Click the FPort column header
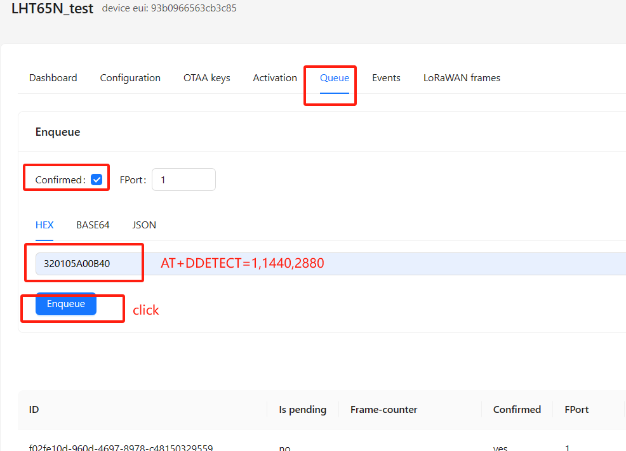The width and height of the screenshot is (626, 451). [x=576, y=409]
